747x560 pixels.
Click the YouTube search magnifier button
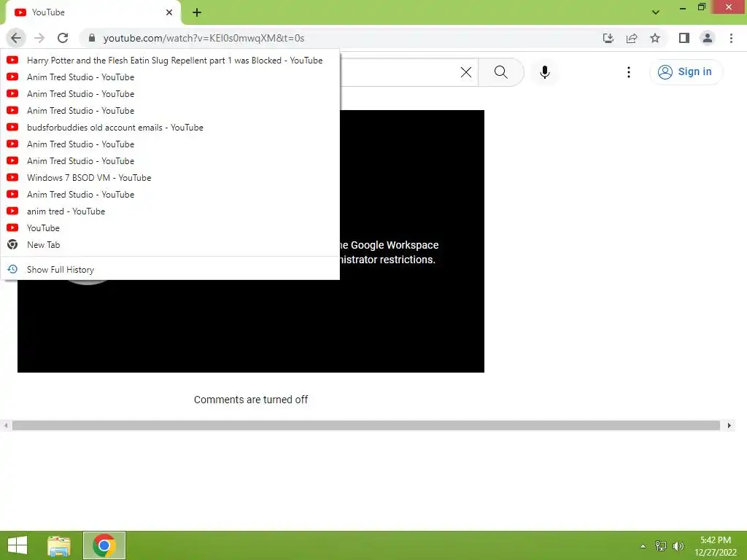click(x=500, y=72)
